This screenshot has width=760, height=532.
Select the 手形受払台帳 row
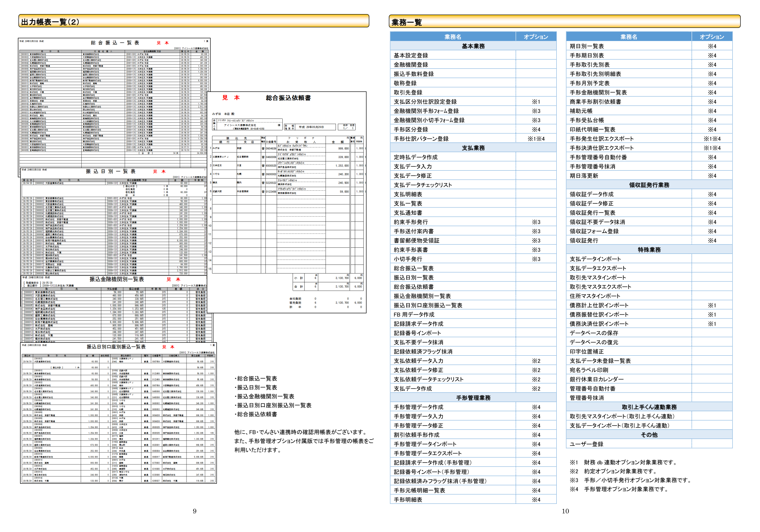click(x=649, y=120)
